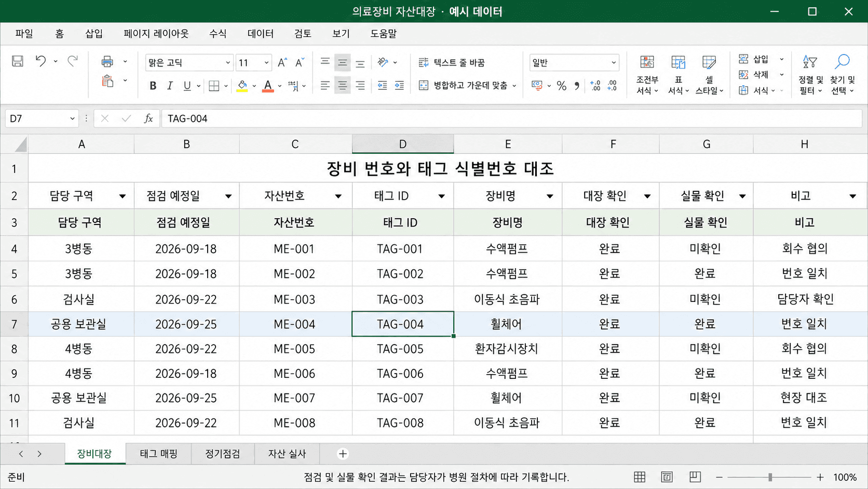Click the text orientation icon

pos(383,62)
